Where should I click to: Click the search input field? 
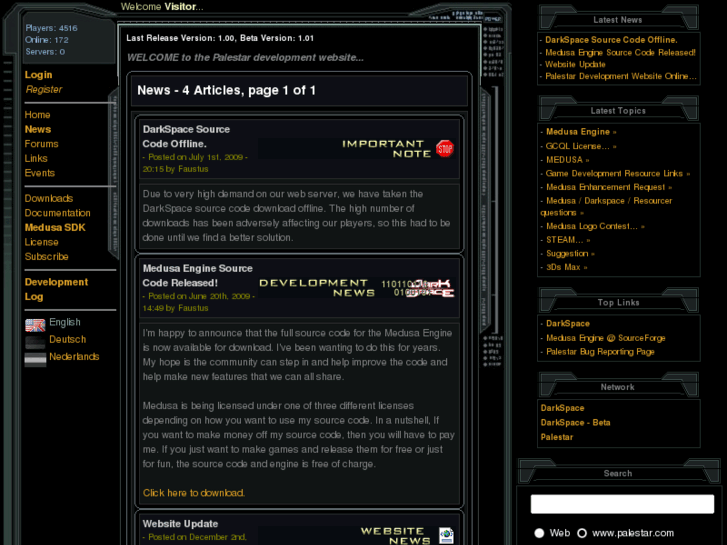[622, 504]
